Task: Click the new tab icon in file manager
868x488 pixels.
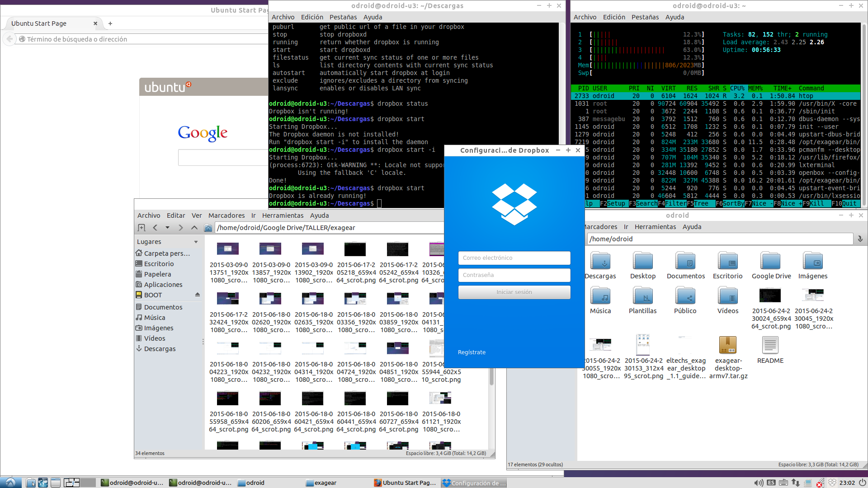Action: (142, 228)
